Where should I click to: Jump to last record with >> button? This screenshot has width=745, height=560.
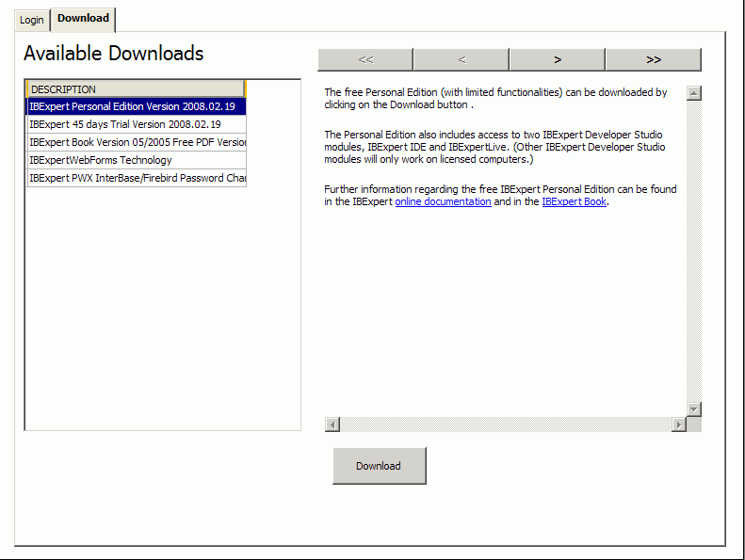click(654, 59)
